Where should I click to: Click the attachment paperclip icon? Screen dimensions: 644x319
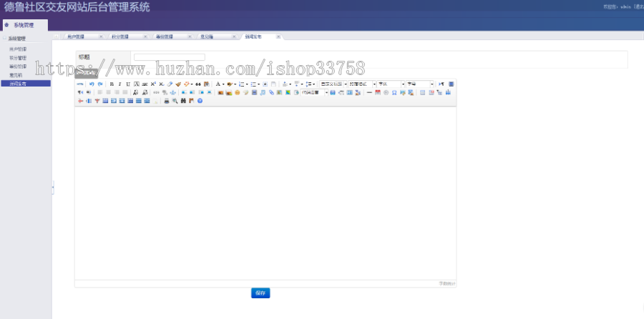tap(271, 92)
